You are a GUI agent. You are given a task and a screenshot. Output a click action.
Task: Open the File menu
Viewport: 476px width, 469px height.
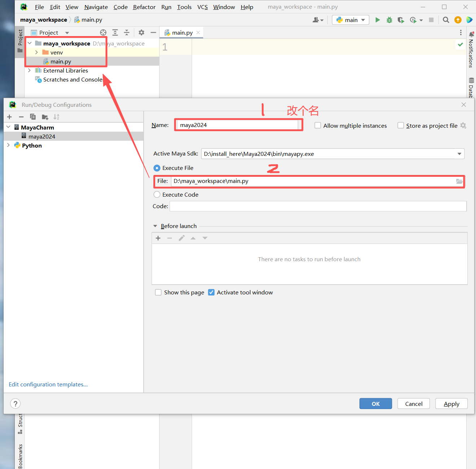point(39,7)
